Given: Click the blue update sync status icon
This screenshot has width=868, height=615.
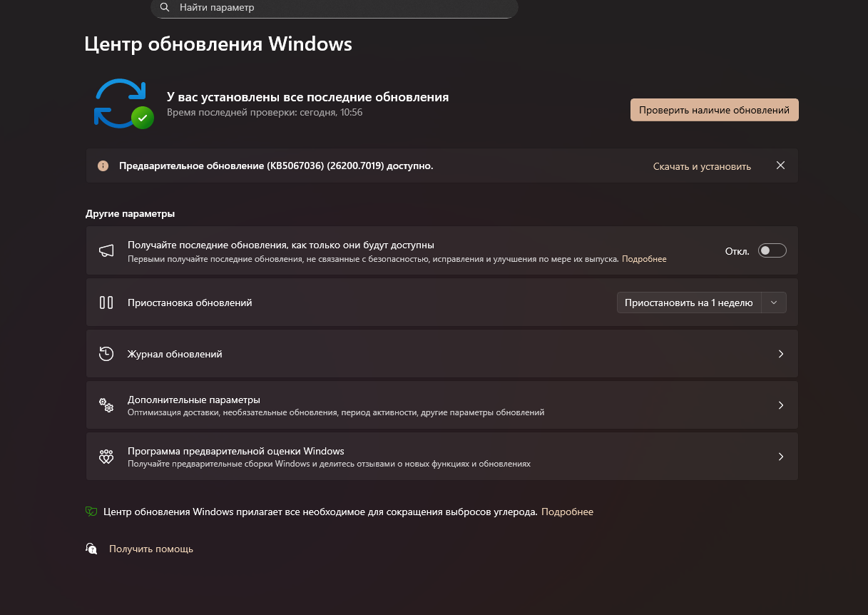Looking at the screenshot, I should point(123,104).
